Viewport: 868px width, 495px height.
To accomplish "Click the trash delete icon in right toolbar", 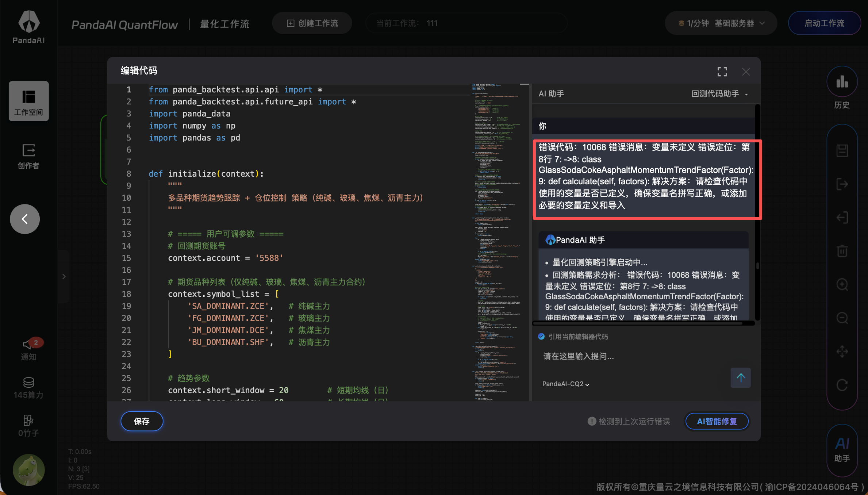I will pos(842,251).
